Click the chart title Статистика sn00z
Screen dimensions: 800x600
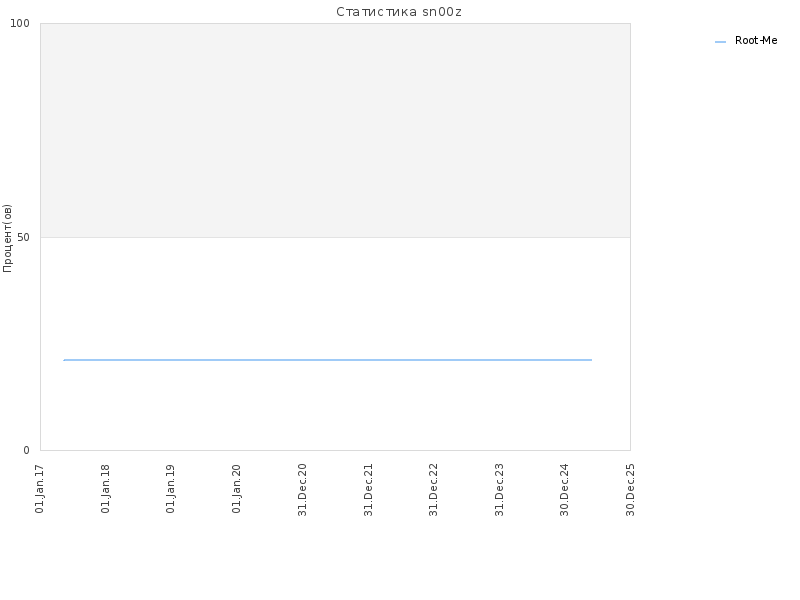(399, 12)
